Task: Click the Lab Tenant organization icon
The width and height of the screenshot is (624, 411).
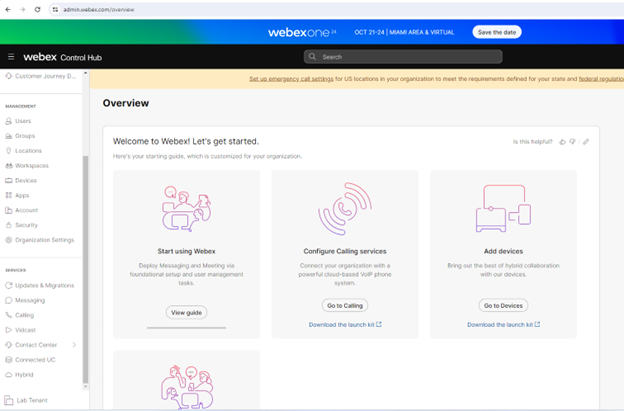Action: tap(9, 400)
